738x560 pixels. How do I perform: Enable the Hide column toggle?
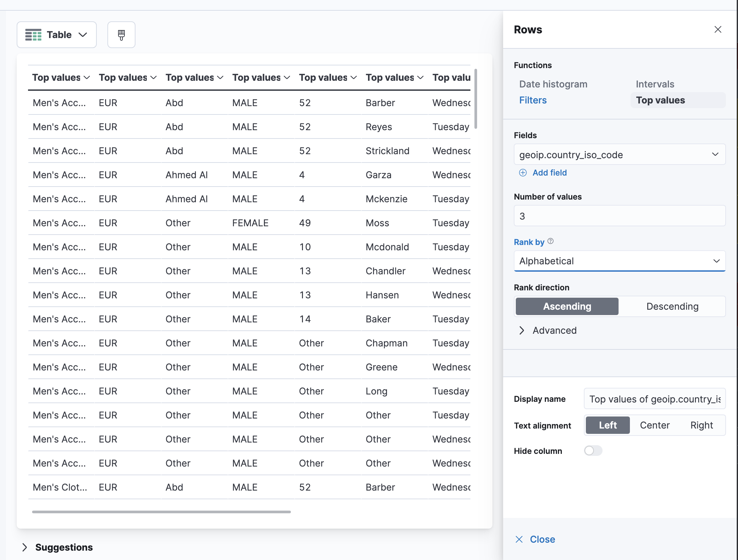(x=593, y=451)
